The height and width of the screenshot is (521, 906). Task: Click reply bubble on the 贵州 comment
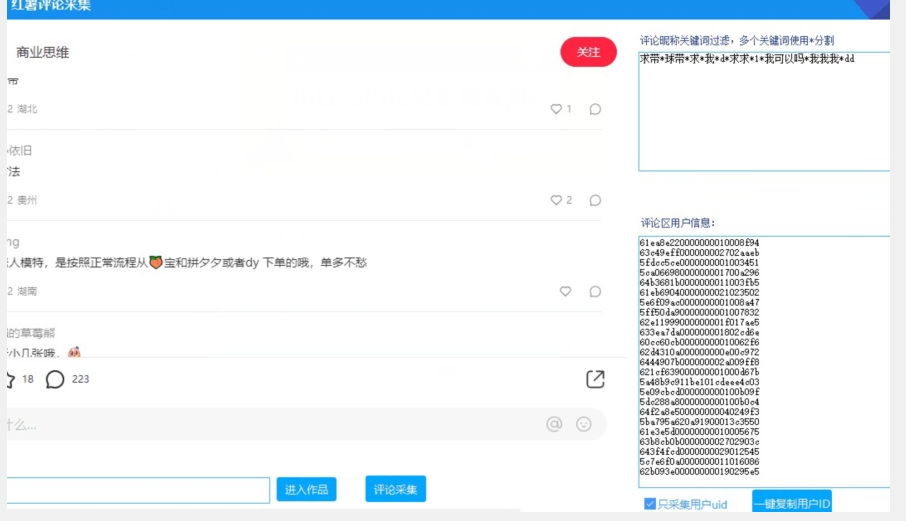pyautogui.click(x=595, y=200)
